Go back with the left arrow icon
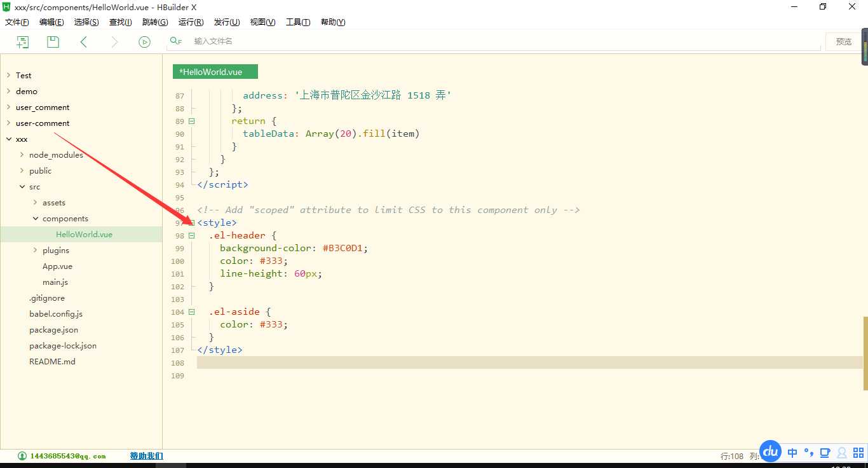 [83, 42]
